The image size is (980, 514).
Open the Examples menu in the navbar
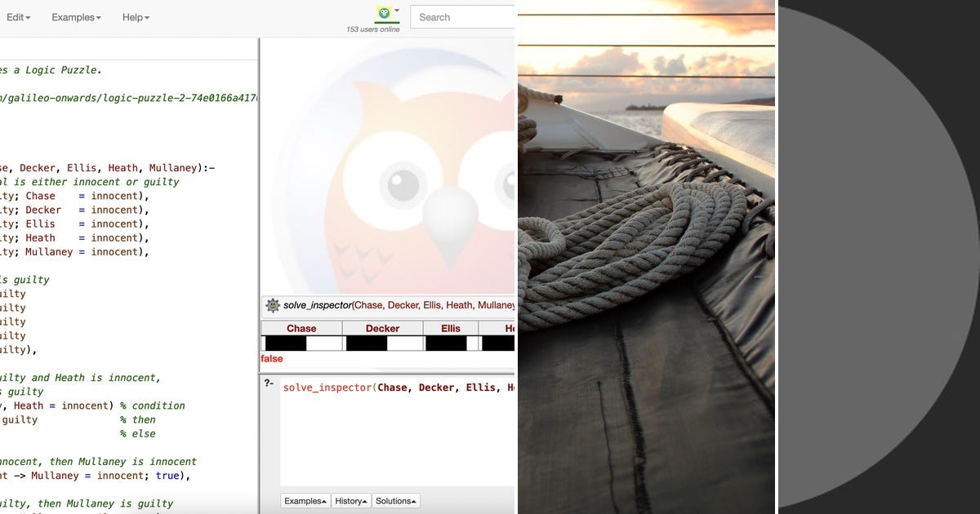point(73,16)
